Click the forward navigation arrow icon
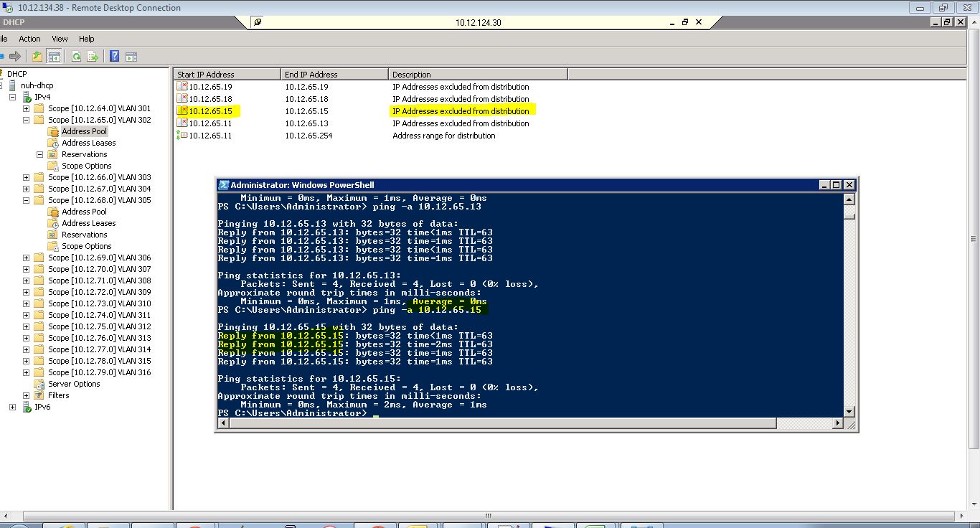 click(x=14, y=56)
